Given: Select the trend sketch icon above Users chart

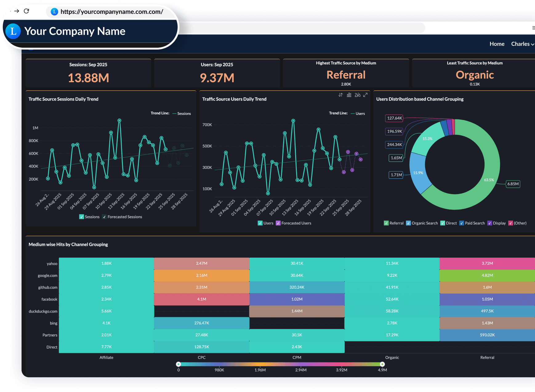Looking at the screenshot, I should pos(357,95).
